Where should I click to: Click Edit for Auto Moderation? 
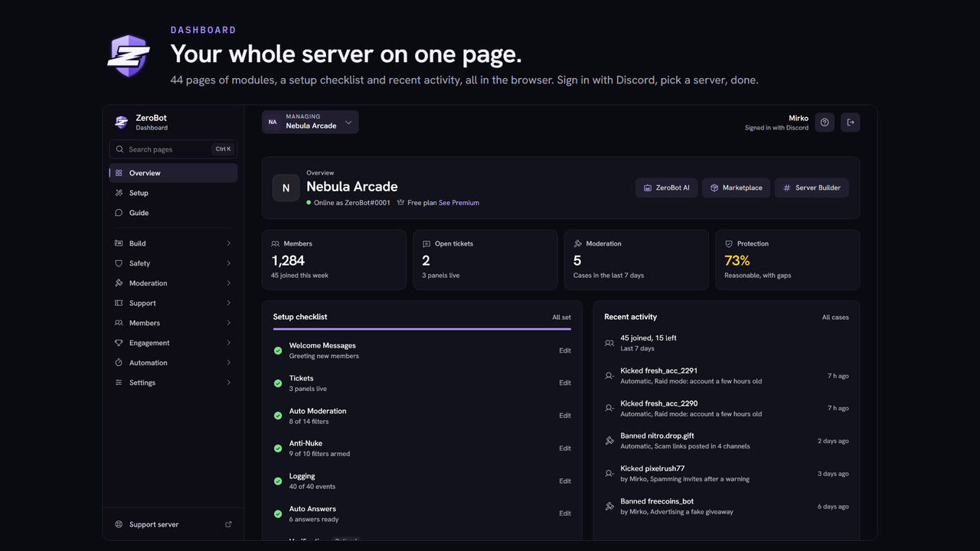pyautogui.click(x=565, y=416)
